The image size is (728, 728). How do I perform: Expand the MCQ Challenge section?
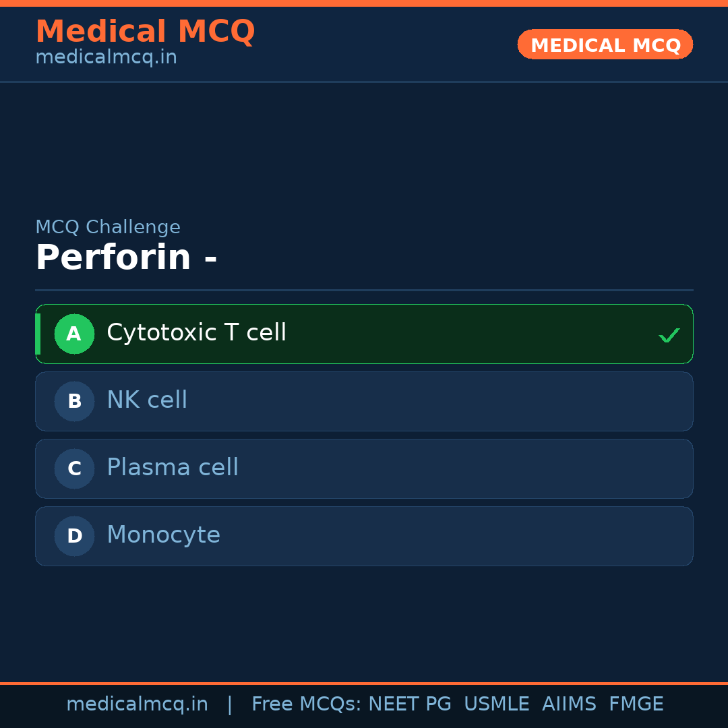(x=108, y=226)
